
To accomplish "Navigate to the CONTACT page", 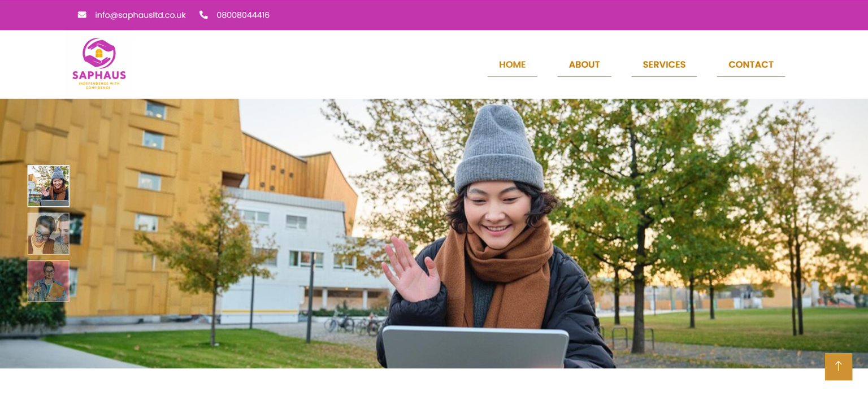I will (750, 64).
